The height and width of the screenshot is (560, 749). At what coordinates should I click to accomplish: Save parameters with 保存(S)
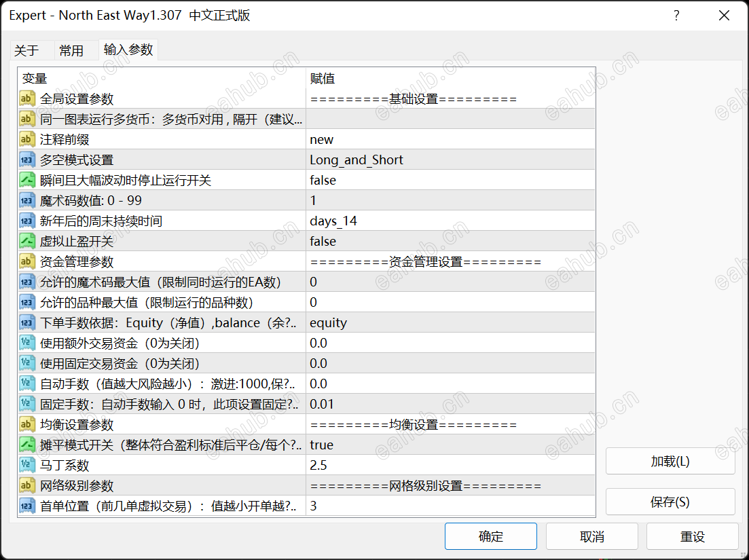670,502
